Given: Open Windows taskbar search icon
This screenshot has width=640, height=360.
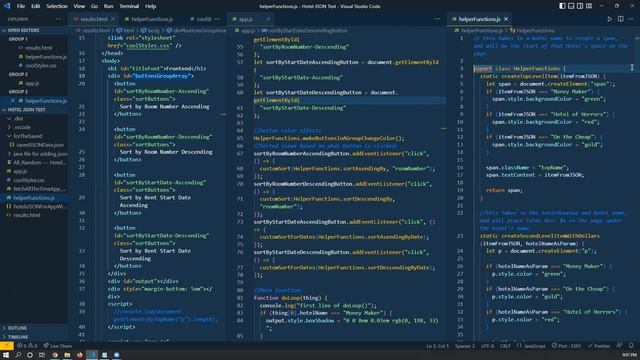Looking at the screenshot, I should coord(18,355).
